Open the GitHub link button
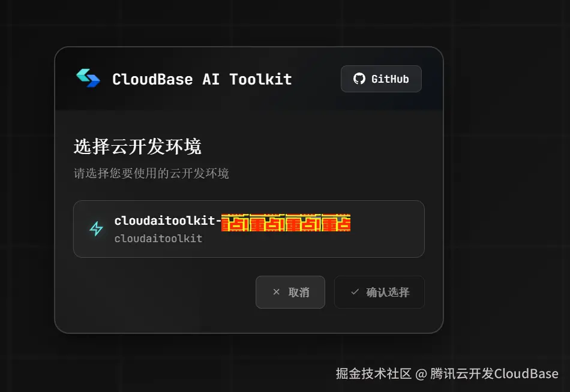The height and width of the screenshot is (392, 570). pyautogui.click(x=381, y=79)
